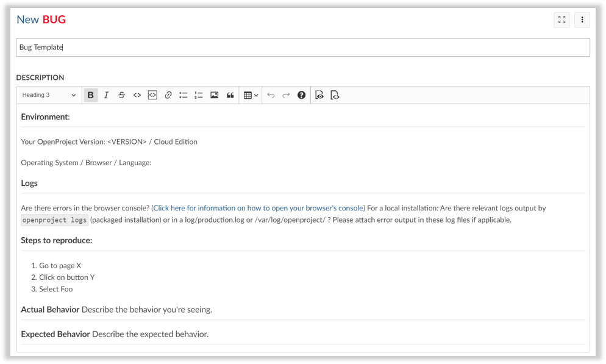Image resolution: width=606 pixels, height=364 pixels.
Task: Toggle the preview mode
Action: tap(319, 95)
